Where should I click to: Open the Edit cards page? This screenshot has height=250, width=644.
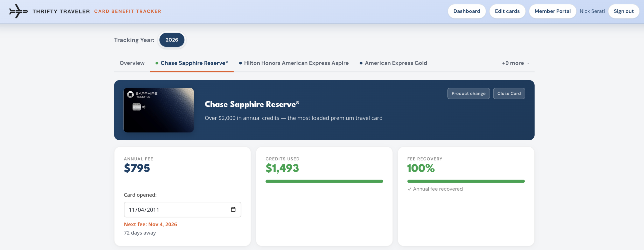(x=507, y=11)
